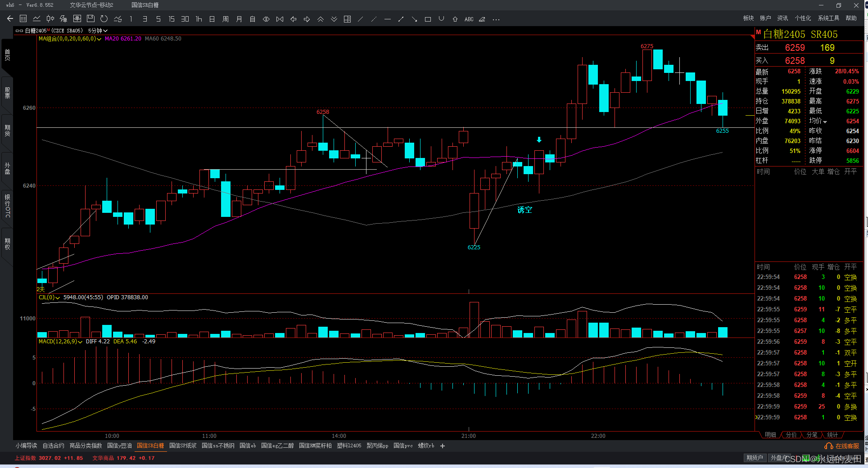
Task: Click the 期货户 account button
Action: pyautogui.click(x=755, y=458)
